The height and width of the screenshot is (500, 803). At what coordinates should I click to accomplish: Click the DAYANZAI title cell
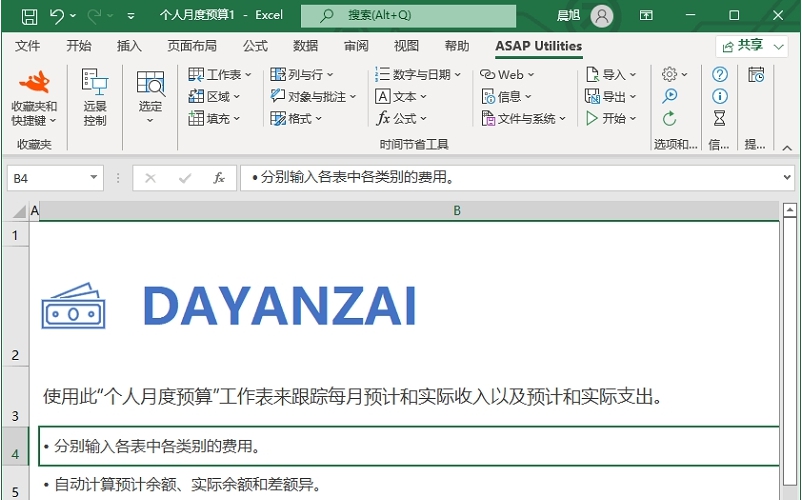(x=279, y=306)
